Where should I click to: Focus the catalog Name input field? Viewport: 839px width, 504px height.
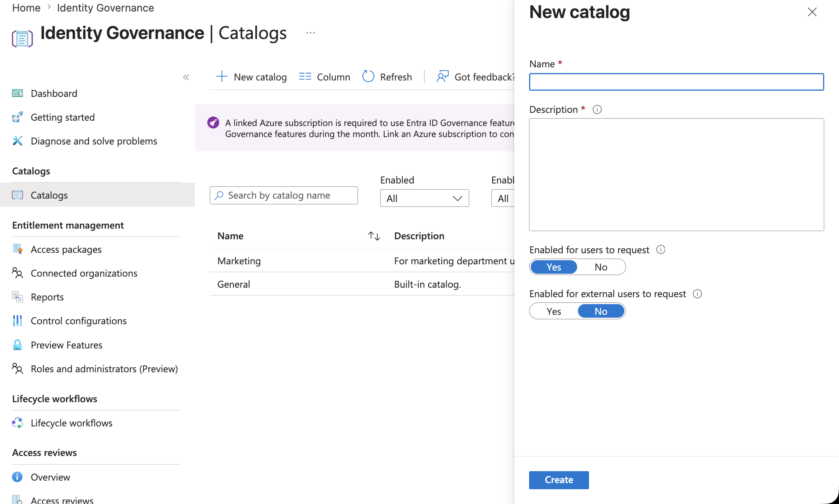point(676,82)
